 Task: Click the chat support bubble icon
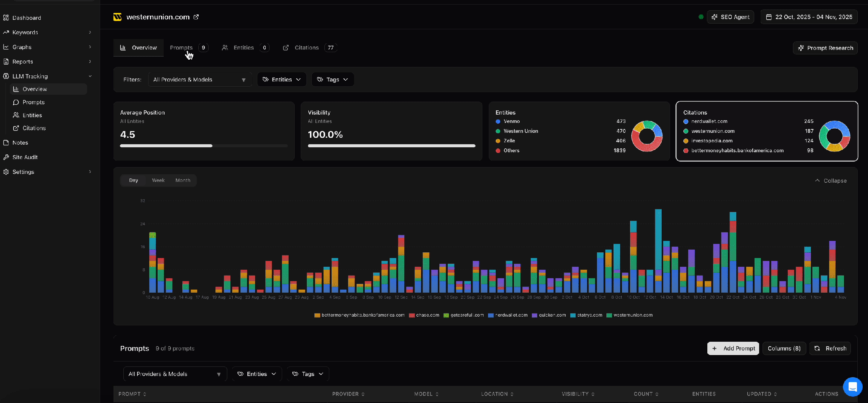point(852,387)
